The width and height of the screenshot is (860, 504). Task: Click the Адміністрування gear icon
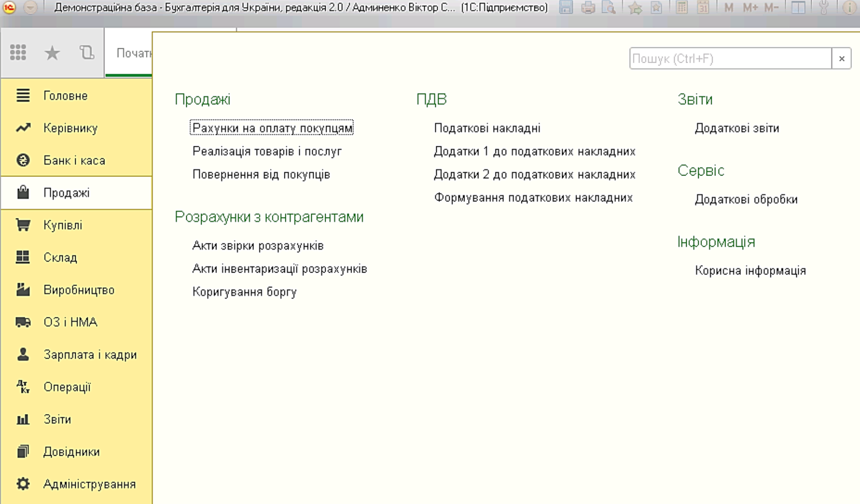coord(23,484)
